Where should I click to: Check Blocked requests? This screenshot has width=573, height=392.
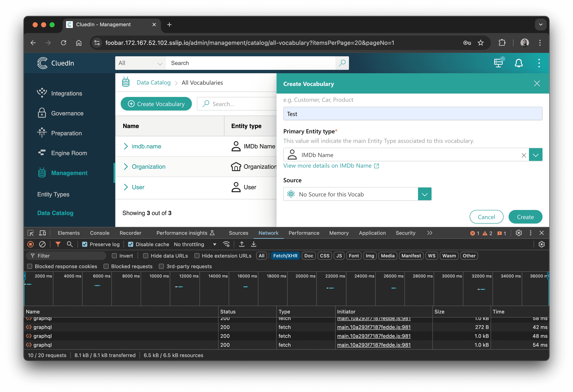(x=106, y=266)
